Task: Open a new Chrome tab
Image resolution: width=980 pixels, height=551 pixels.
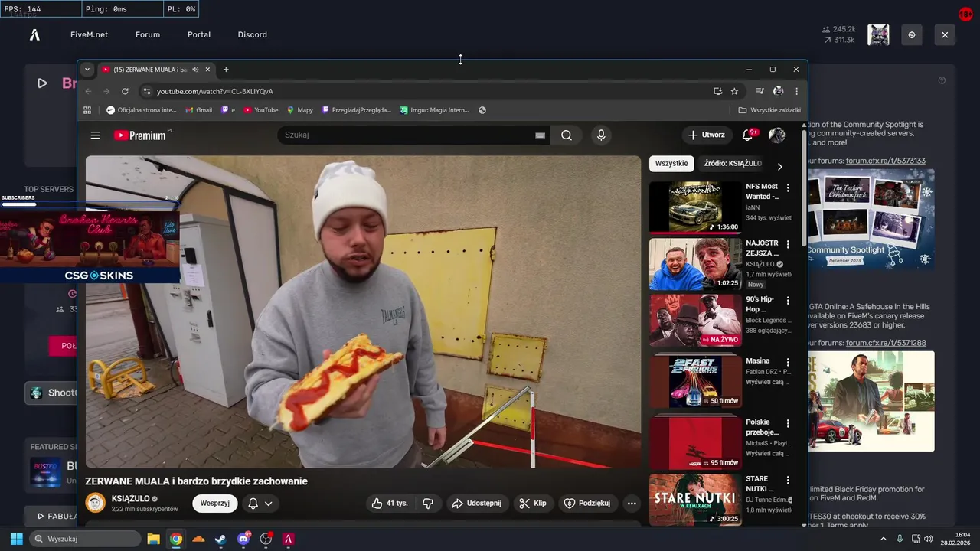Action: click(226, 70)
